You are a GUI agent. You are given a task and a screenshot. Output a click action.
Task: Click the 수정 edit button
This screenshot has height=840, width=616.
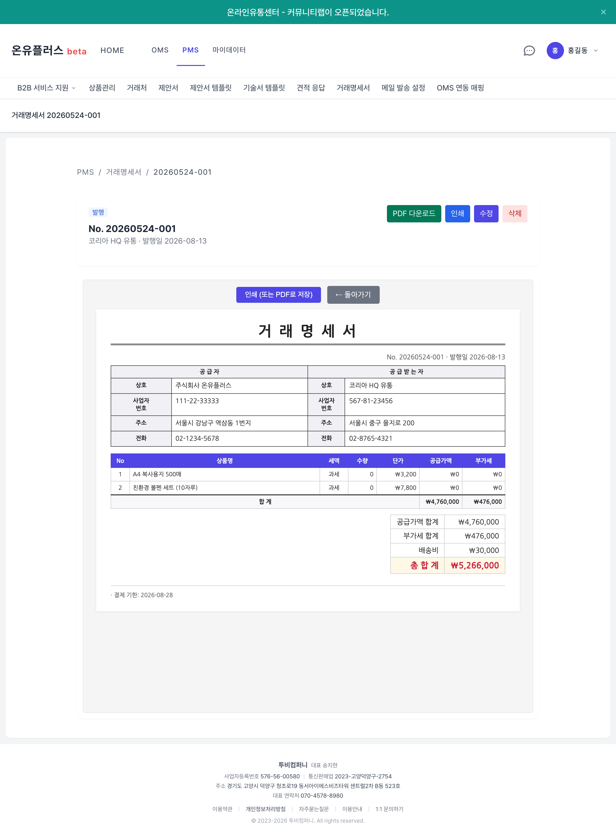tap(486, 213)
